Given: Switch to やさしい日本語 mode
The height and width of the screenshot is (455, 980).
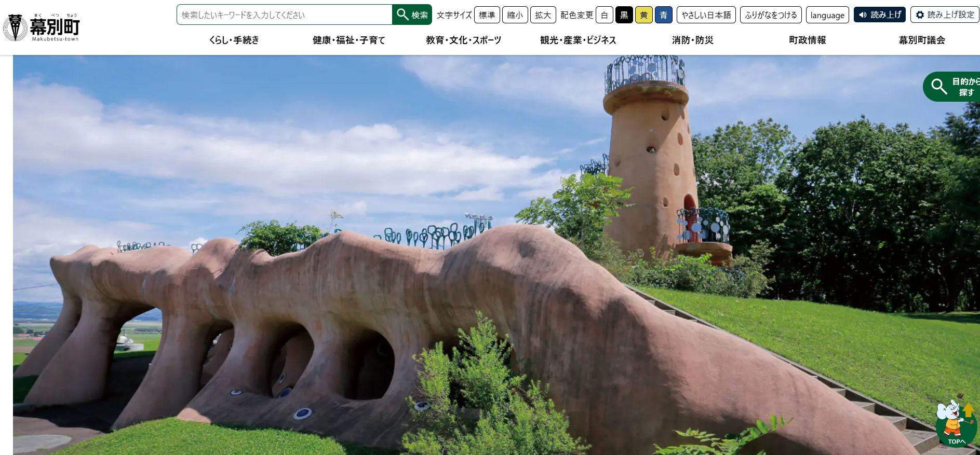Looking at the screenshot, I should [x=706, y=15].
